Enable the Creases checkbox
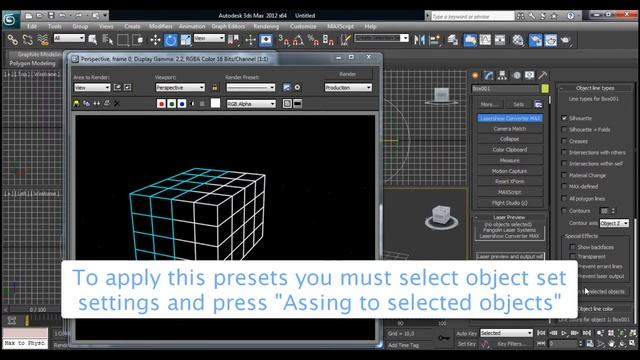 click(564, 141)
